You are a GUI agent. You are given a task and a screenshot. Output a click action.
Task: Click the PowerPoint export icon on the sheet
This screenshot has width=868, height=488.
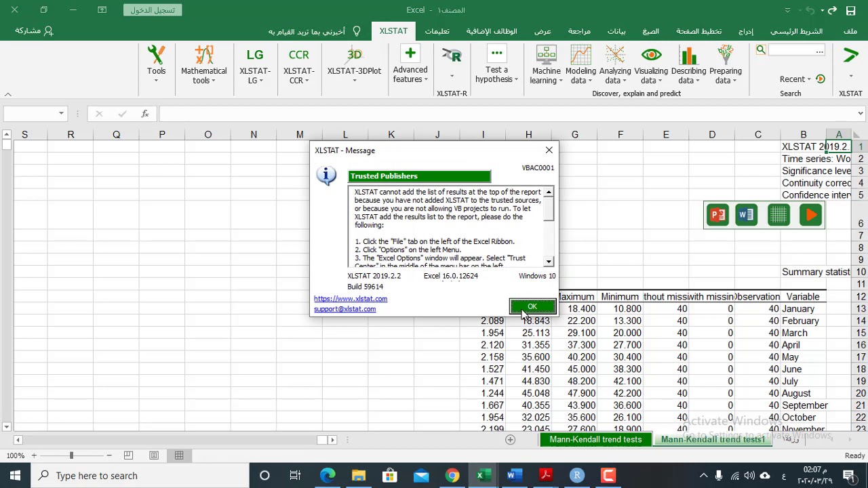[x=717, y=216]
